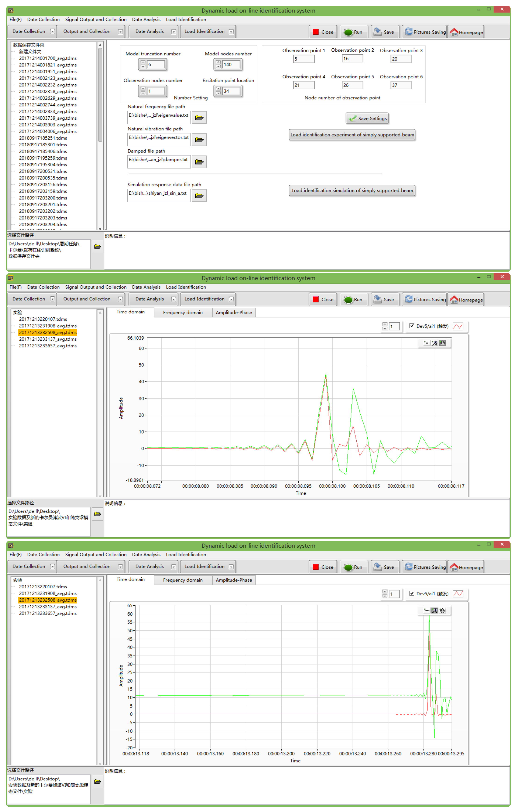Click the Run icon in the bottom graph window
Viewport: 516px width, 812px height.
point(348,568)
